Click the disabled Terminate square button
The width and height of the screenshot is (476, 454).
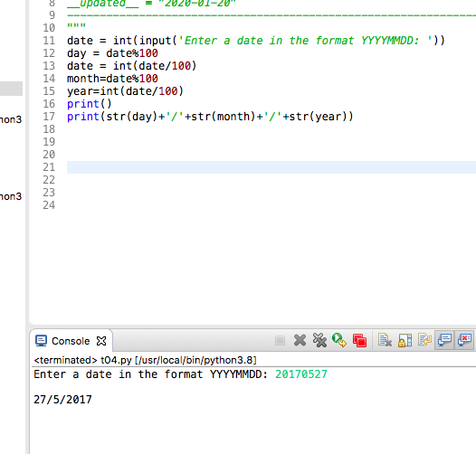280,340
